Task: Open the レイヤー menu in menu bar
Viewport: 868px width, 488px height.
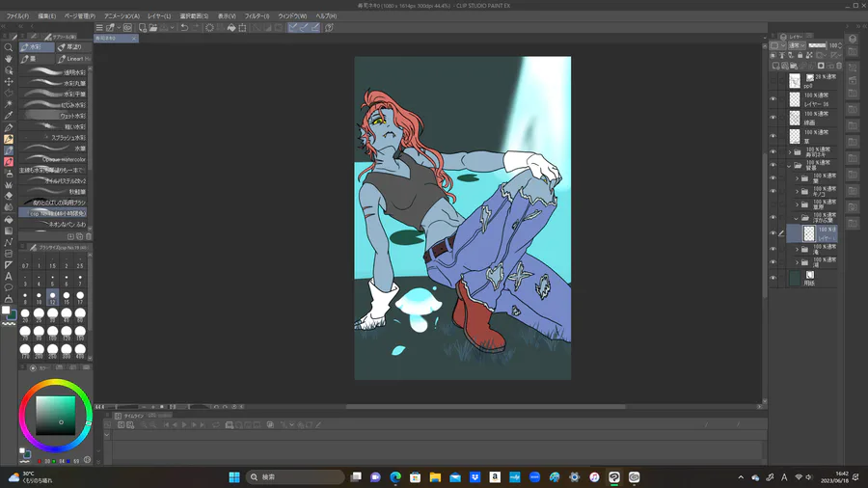Action: [159, 16]
